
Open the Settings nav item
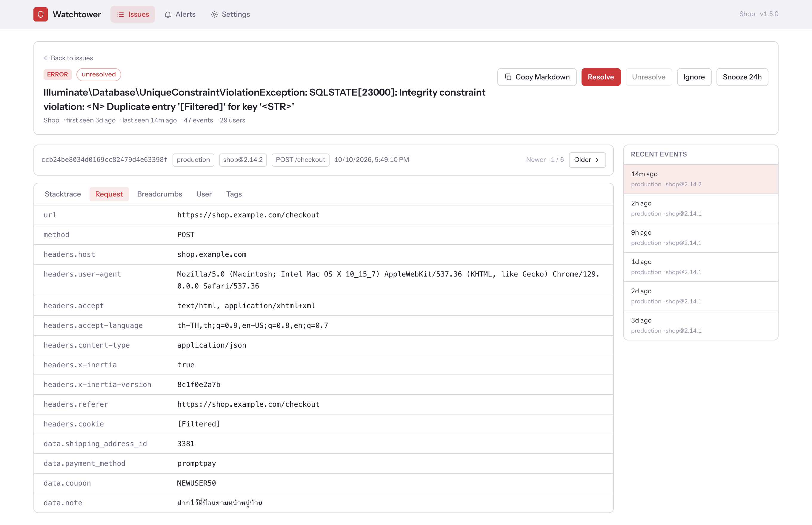[230, 14]
